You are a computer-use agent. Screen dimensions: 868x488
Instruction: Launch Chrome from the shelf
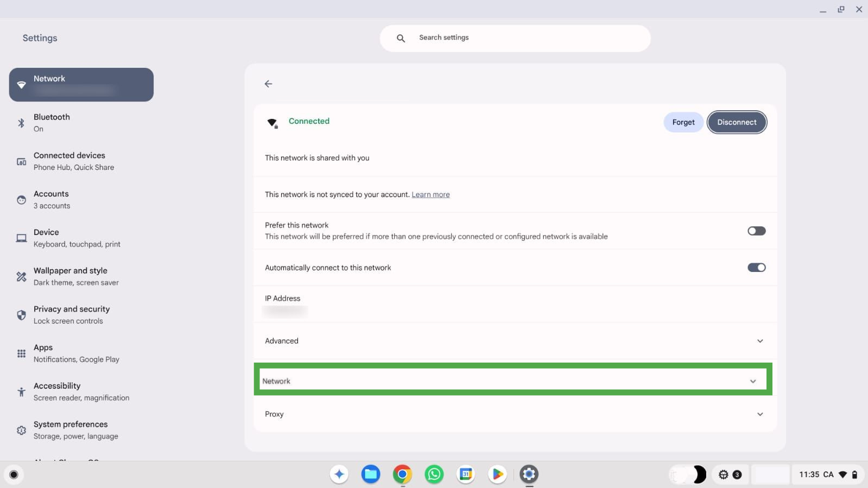(402, 474)
